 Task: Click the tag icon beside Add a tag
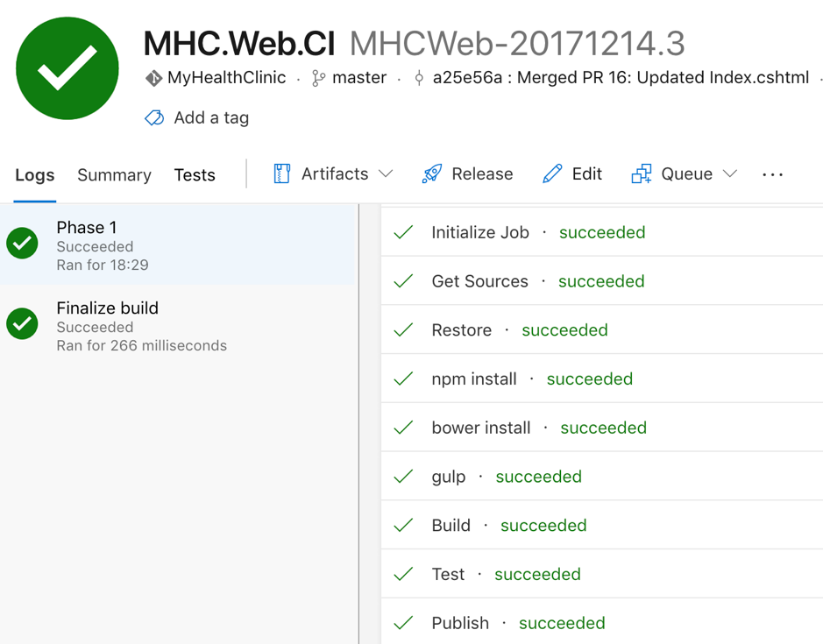[x=154, y=118]
